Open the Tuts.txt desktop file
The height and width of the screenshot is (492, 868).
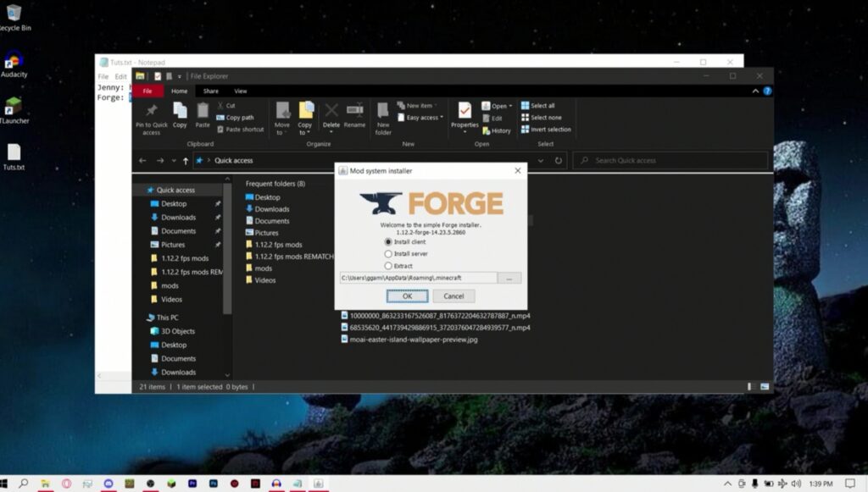(x=14, y=157)
